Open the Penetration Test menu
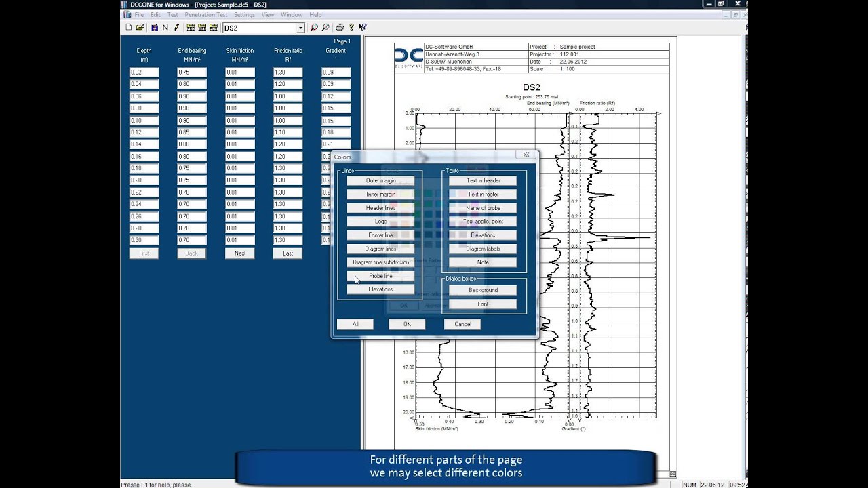 click(x=206, y=15)
